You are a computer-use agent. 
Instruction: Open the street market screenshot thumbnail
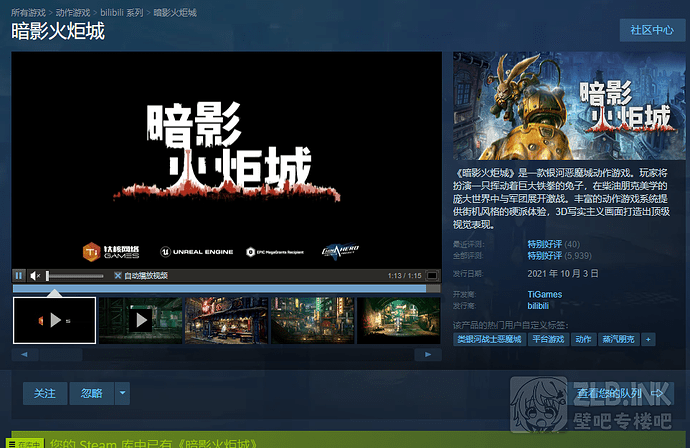point(227,320)
